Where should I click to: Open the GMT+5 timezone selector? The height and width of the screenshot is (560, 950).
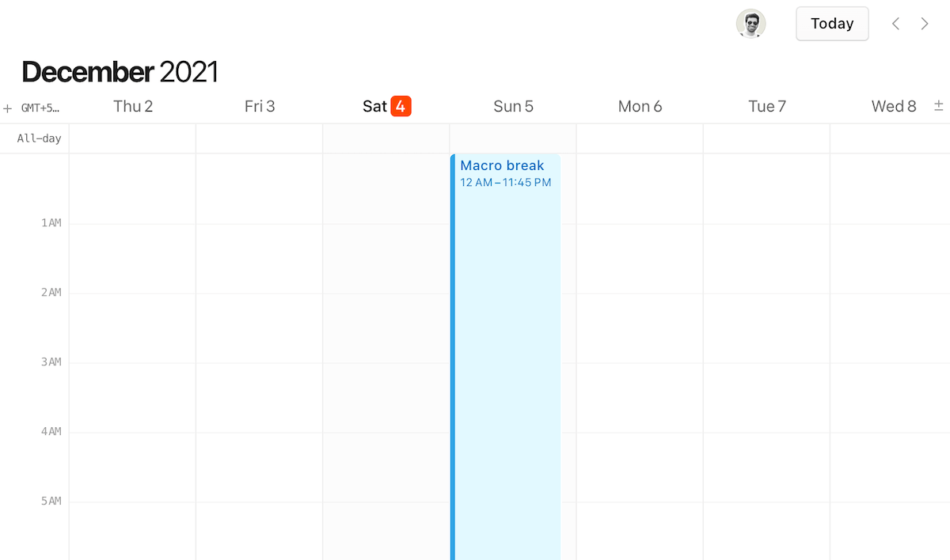pos(40,108)
